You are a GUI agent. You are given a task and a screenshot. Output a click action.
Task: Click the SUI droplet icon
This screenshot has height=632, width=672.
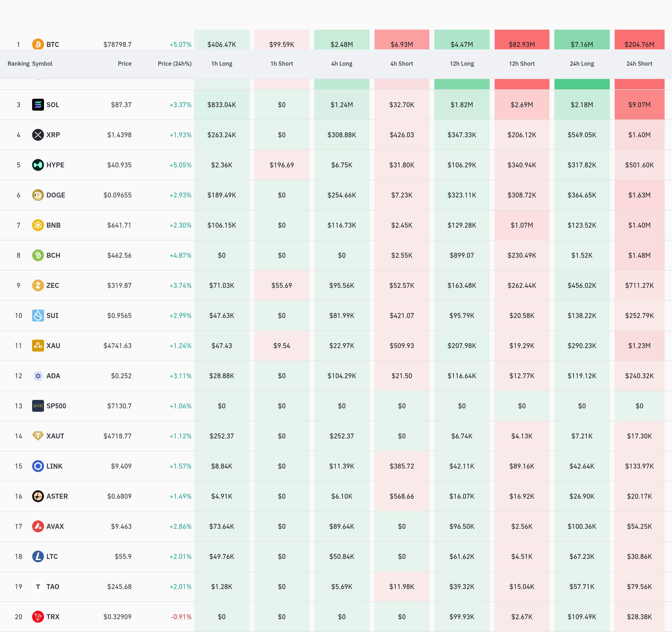(38, 316)
